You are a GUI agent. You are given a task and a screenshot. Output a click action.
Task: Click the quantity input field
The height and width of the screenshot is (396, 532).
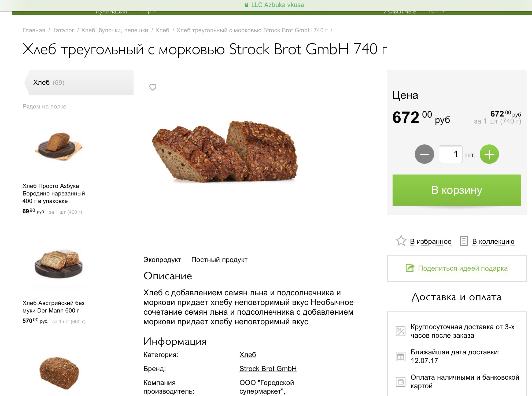pyautogui.click(x=450, y=154)
